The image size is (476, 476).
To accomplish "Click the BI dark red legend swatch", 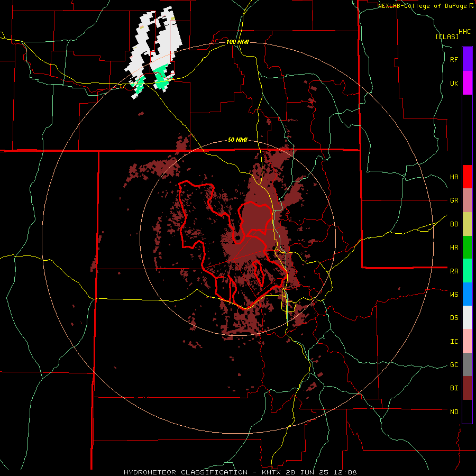I will [x=467, y=388].
